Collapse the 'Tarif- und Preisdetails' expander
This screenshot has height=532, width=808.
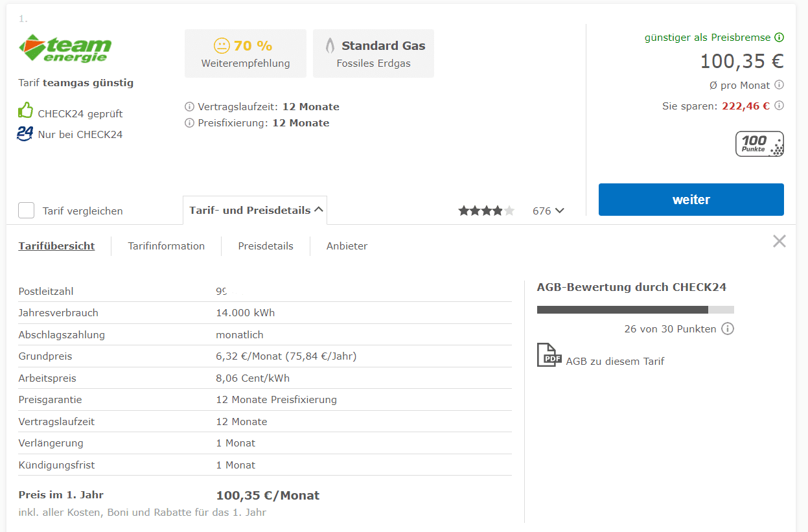point(255,210)
